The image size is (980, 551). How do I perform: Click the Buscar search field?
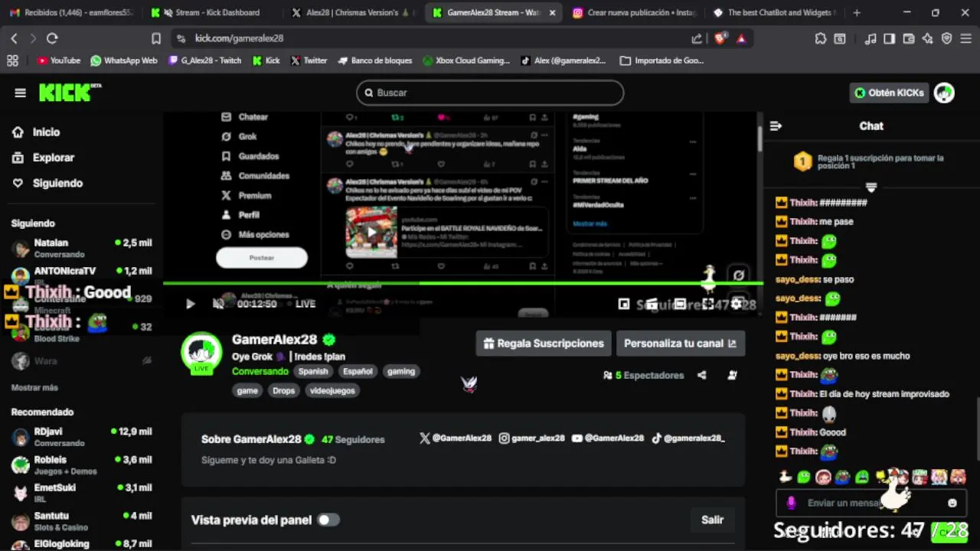click(x=490, y=93)
